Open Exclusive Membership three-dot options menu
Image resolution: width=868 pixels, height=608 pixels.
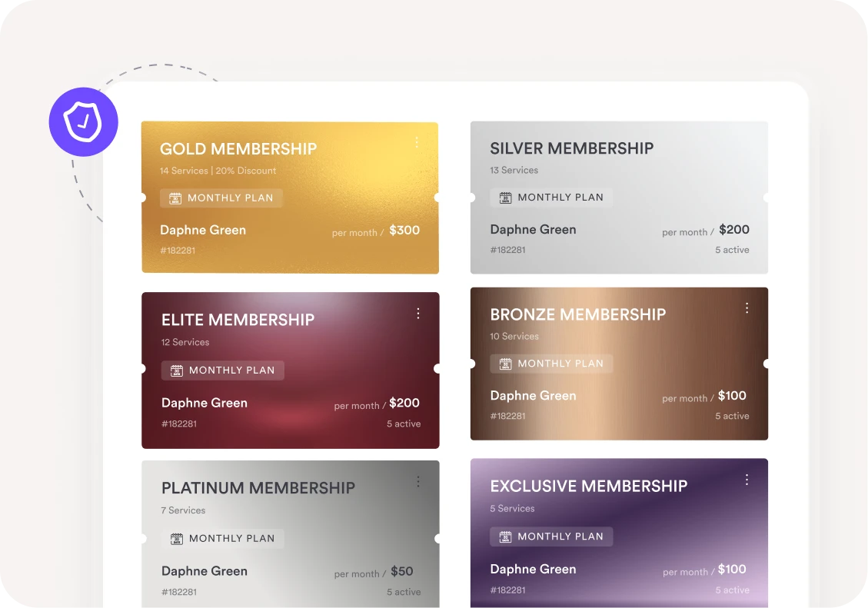(747, 480)
